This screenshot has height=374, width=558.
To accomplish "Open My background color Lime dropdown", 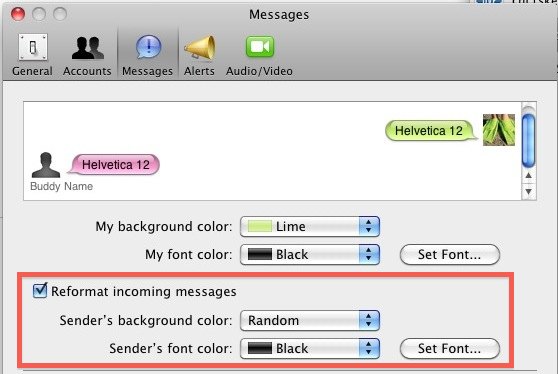I will 310,226.
